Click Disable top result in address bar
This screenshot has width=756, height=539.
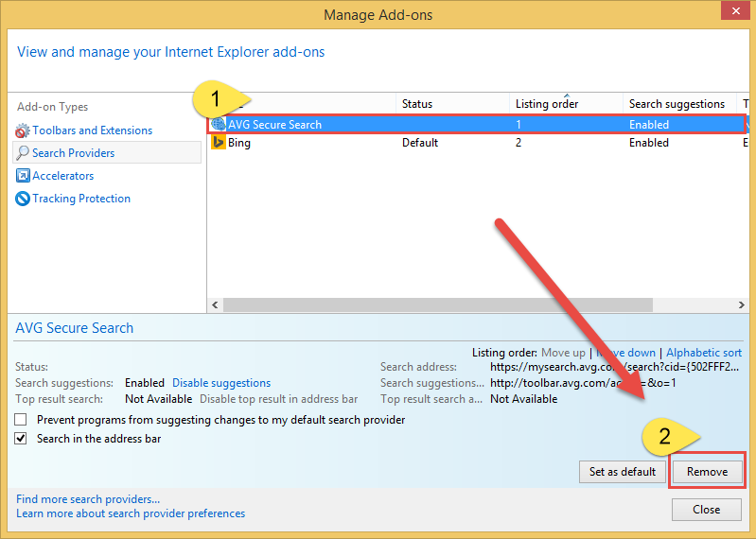[x=279, y=399]
